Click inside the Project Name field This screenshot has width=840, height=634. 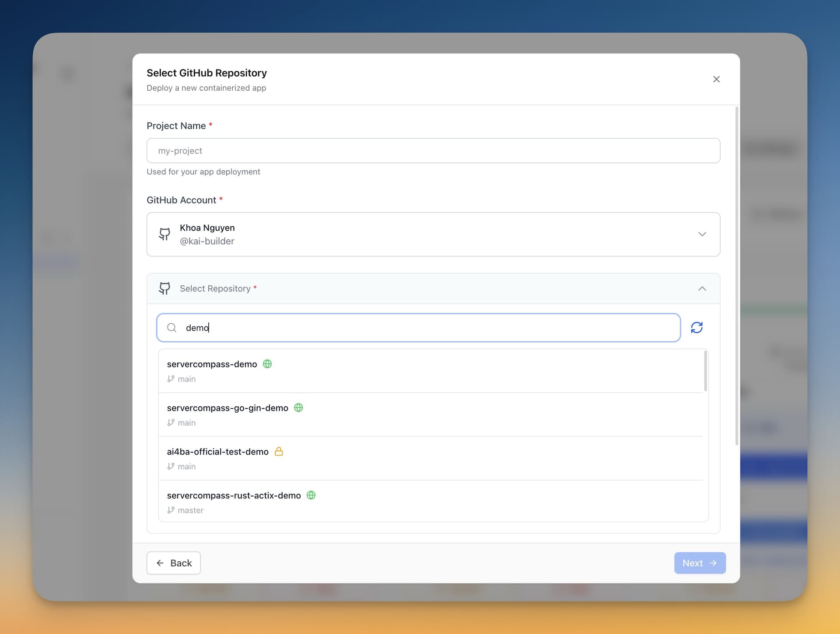point(433,151)
